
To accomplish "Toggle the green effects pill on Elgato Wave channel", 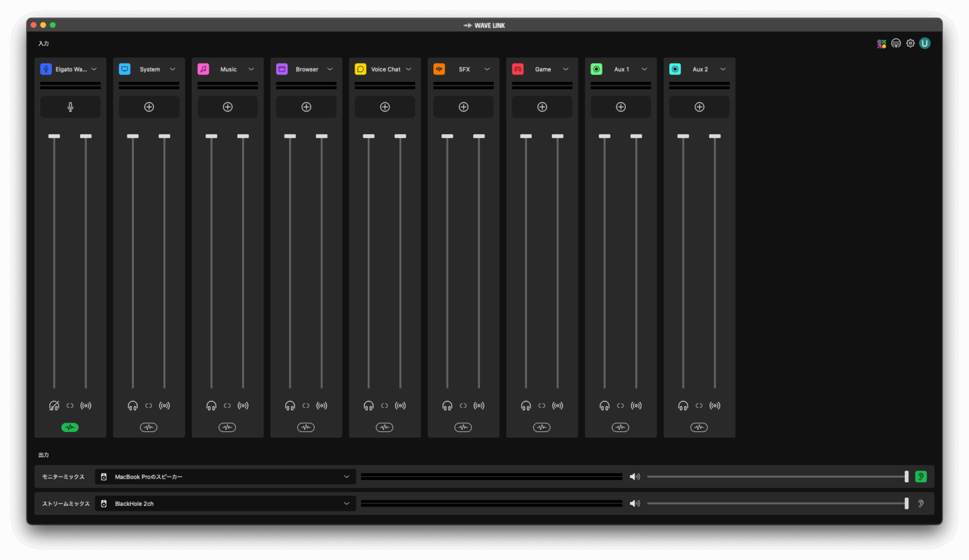I will (x=70, y=427).
